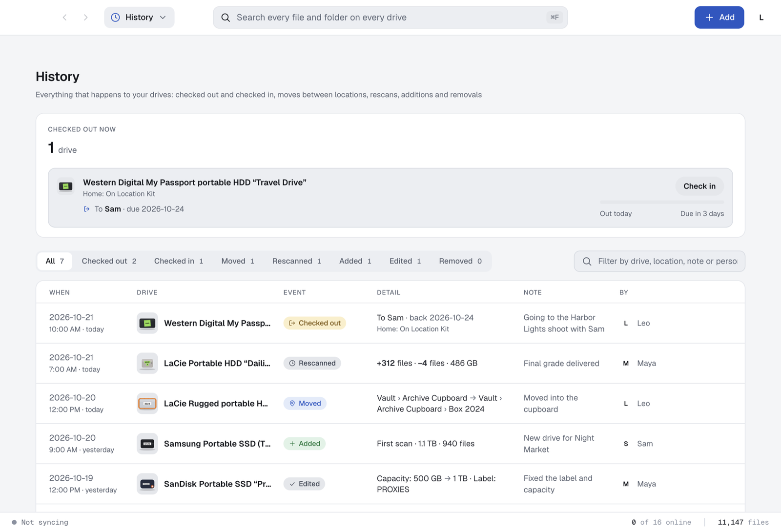
Task: Click the 11,147 files status count
Action: 743,522
